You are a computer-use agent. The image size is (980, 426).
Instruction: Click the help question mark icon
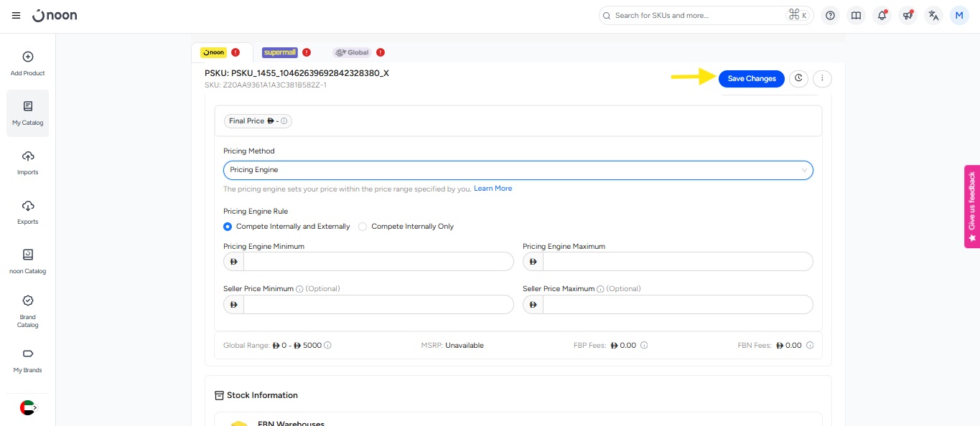click(x=830, y=15)
